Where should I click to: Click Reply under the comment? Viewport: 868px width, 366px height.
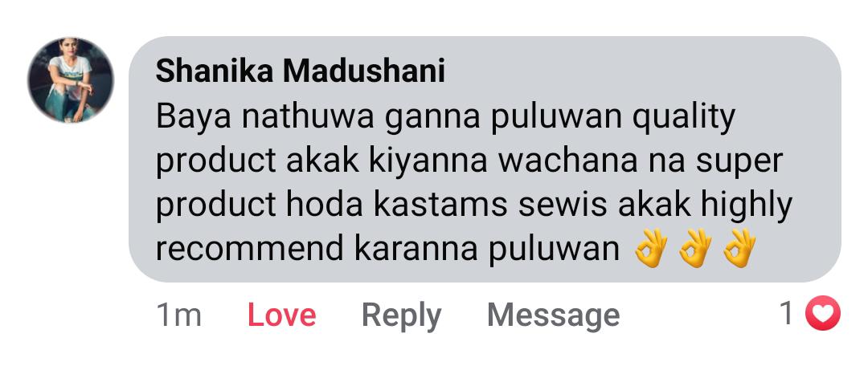click(x=401, y=316)
